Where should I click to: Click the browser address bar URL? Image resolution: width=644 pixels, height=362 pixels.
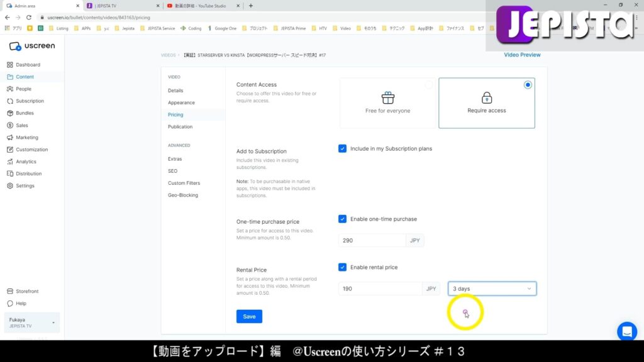pos(99,18)
